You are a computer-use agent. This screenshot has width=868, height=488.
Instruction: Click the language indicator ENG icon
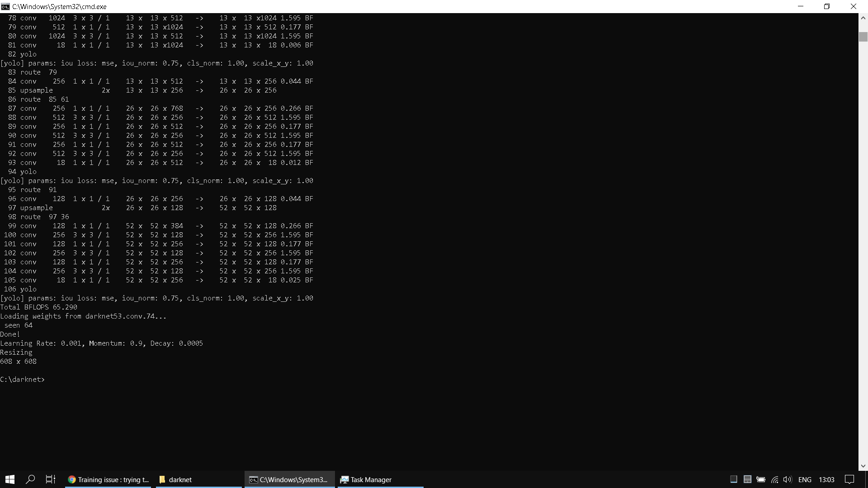805,480
